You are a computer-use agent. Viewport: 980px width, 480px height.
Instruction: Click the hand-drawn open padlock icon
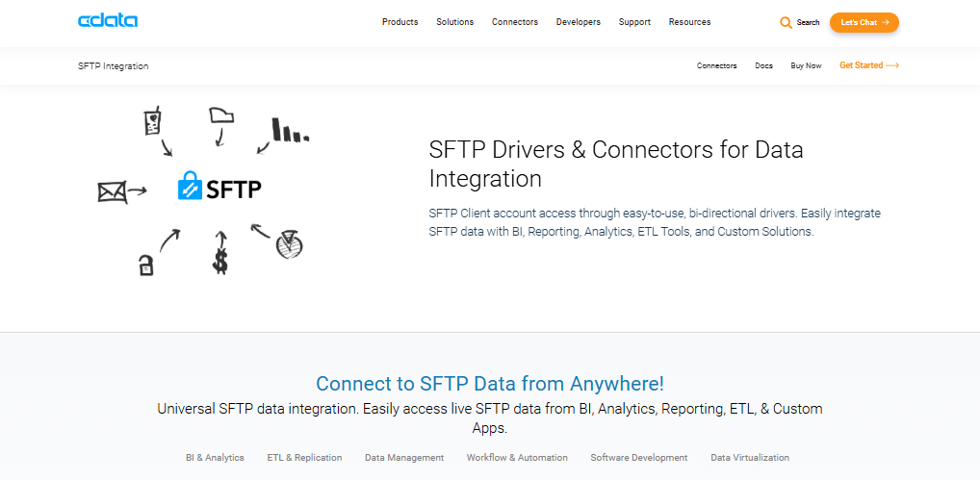[x=145, y=265]
